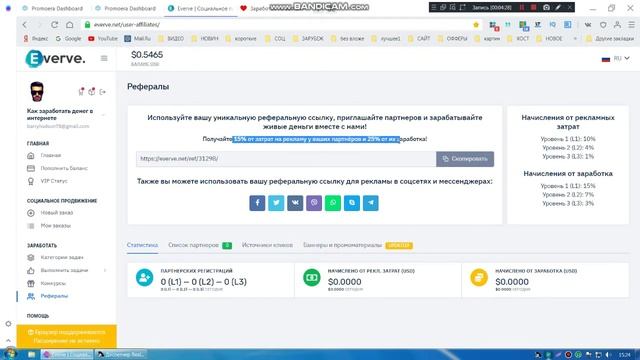Viewport: 640px width, 360px height.
Task: Open the ВИДЕО bookmarks folder
Action: point(171,39)
